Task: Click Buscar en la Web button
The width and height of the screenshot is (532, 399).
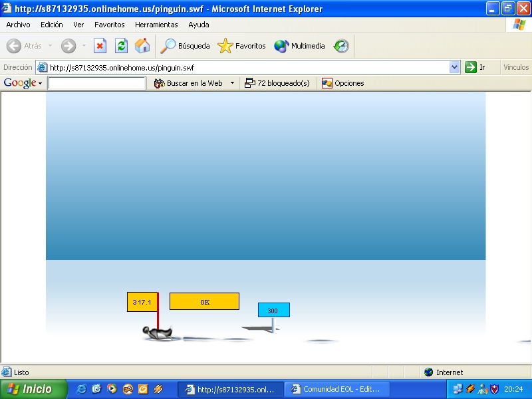Action: coord(188,83)
